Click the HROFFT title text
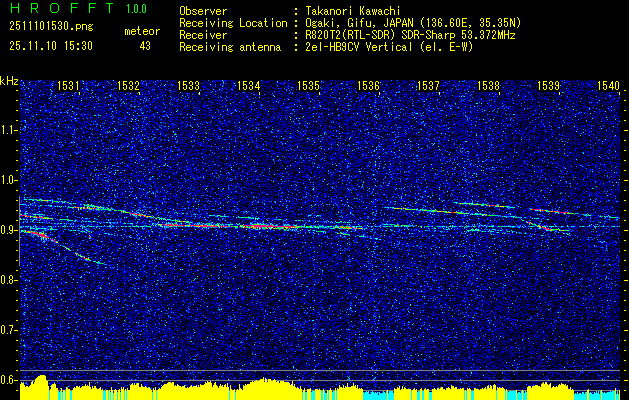The width and height of the screenshot is (629, 400). coord(62,8)
